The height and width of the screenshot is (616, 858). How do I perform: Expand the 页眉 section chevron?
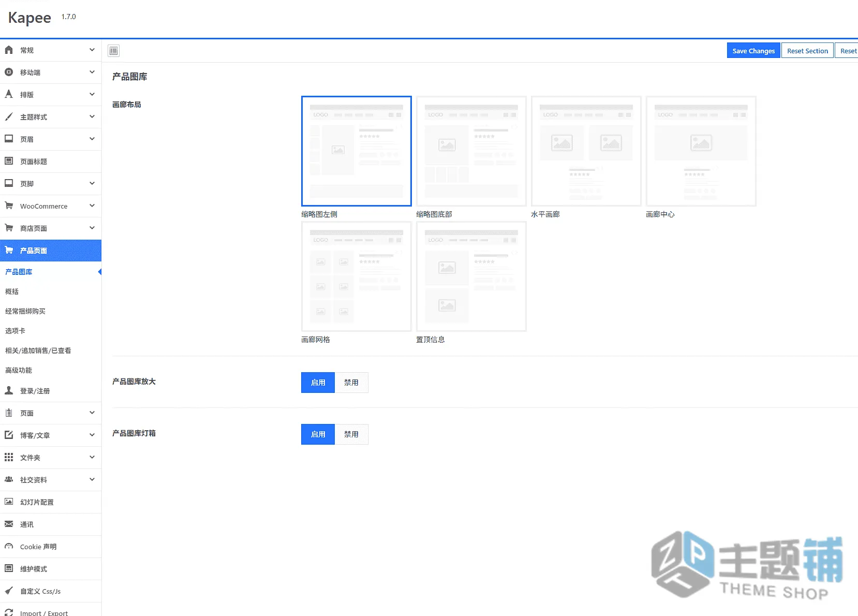[x=92, y=139]
